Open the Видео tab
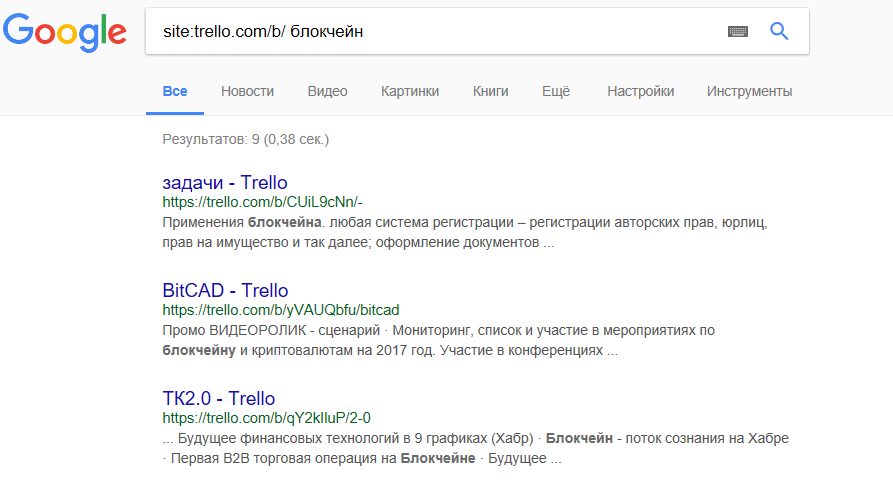The height and width of the screenshot is (494, 893). [x=327, y=91]
